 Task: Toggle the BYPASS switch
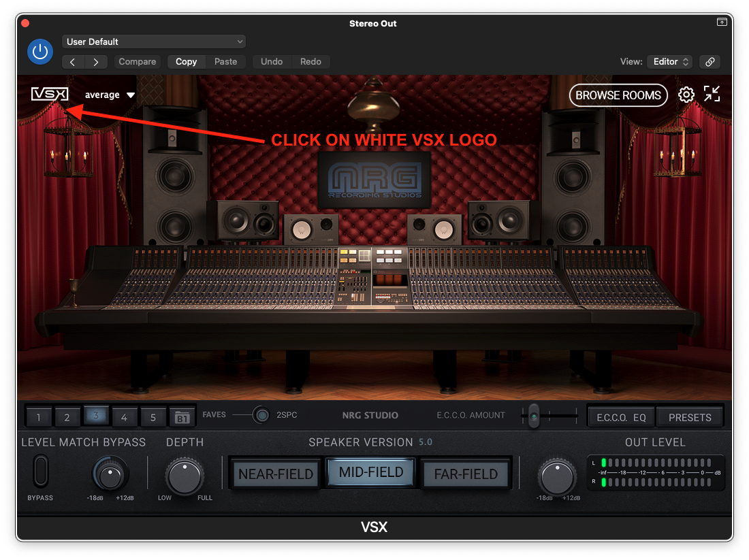[x=41, y=471]
